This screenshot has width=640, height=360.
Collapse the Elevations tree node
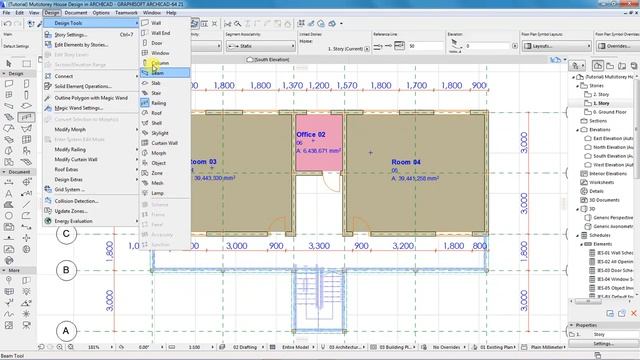coord(577,130)
